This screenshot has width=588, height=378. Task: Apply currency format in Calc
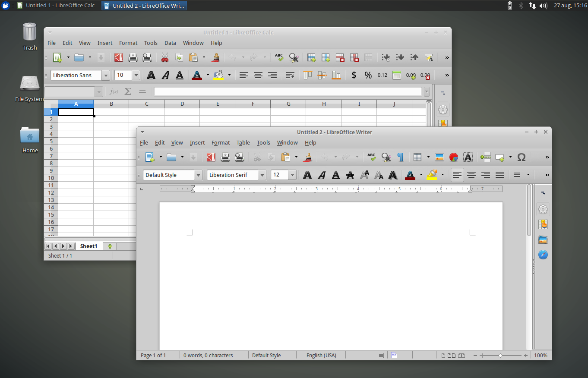point(354,75)
